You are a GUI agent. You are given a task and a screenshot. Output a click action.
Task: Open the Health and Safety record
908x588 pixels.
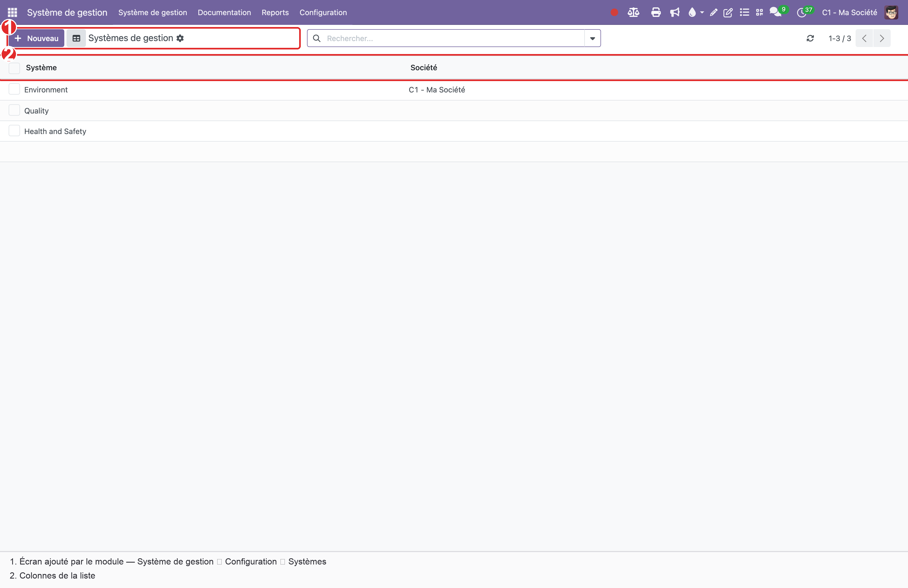pyautogui.click(x=55, y=131)
